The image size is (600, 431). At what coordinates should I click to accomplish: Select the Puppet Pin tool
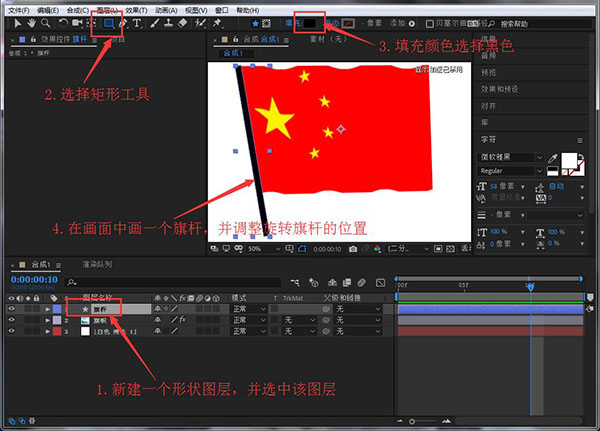coord(217,23)
